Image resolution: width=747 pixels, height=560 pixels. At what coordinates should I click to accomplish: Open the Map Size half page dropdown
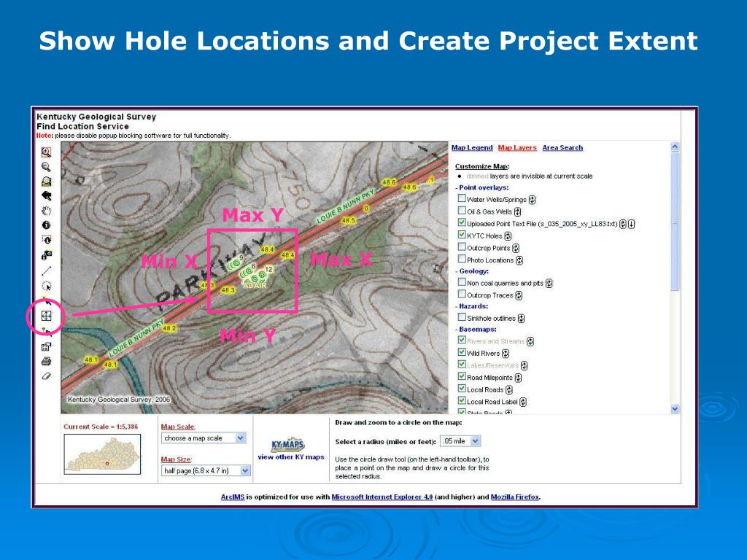(205, 470)
